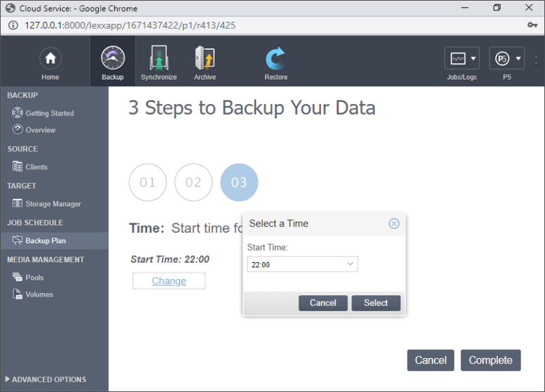Click the 'Start Time: 22:00' label
The width and height of the screenshot is (545, 392).
pos(170,259)
